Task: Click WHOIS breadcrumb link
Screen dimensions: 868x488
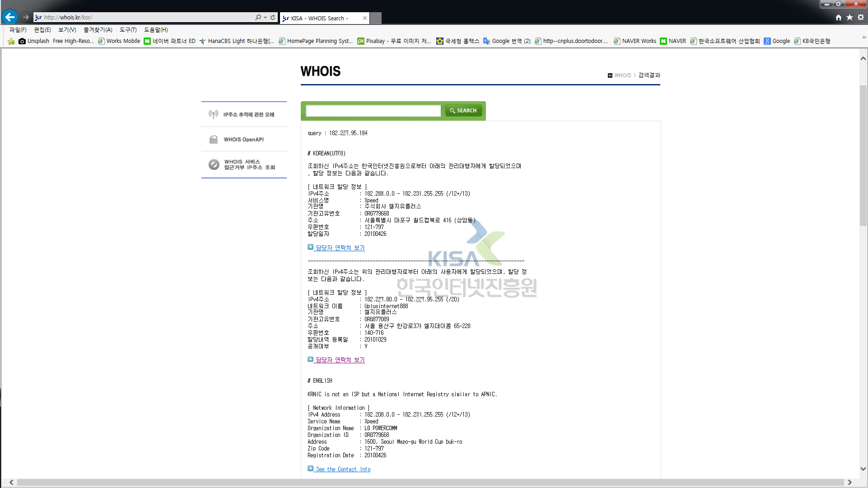Action: pos(622,75)
